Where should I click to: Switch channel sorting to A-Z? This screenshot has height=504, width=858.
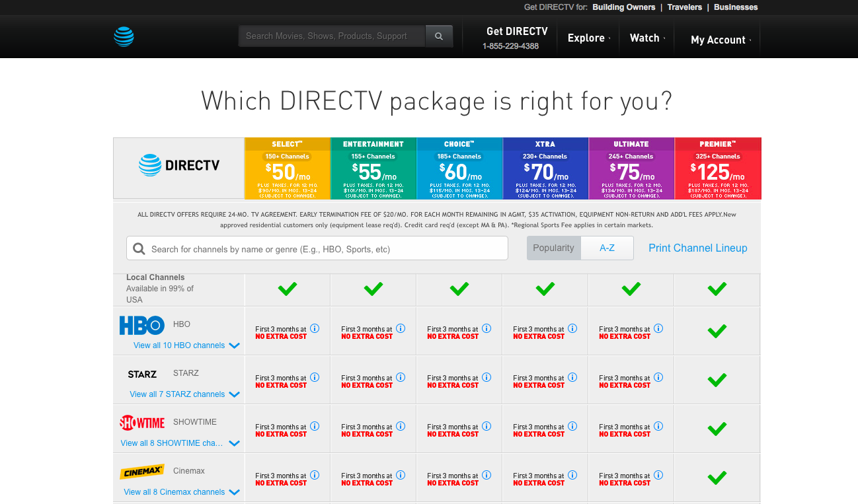click(x=607, y=248)
